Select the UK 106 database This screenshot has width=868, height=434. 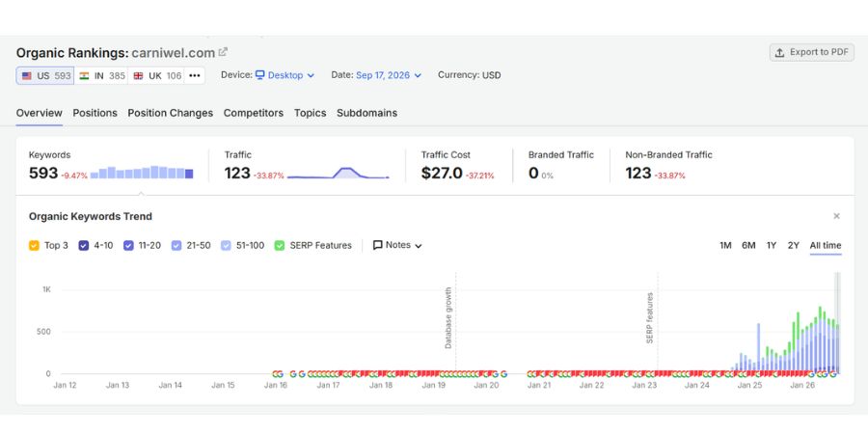156,76
